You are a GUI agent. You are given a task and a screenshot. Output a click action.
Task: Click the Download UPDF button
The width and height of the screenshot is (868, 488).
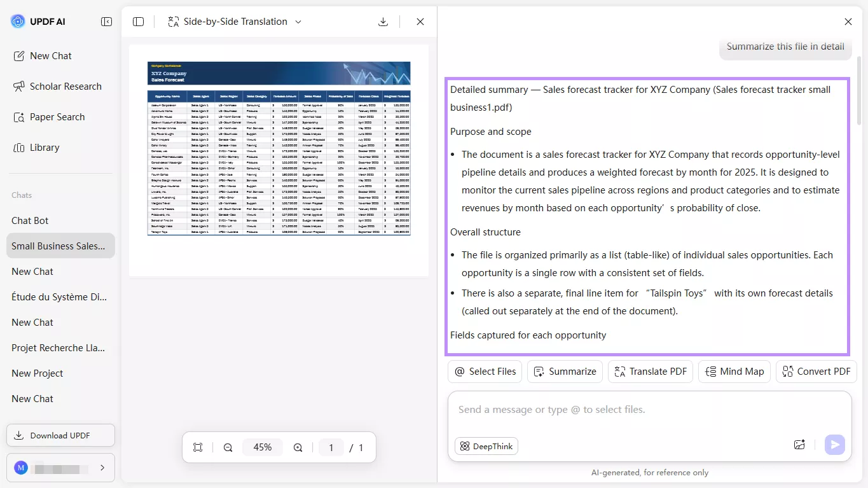60,435
